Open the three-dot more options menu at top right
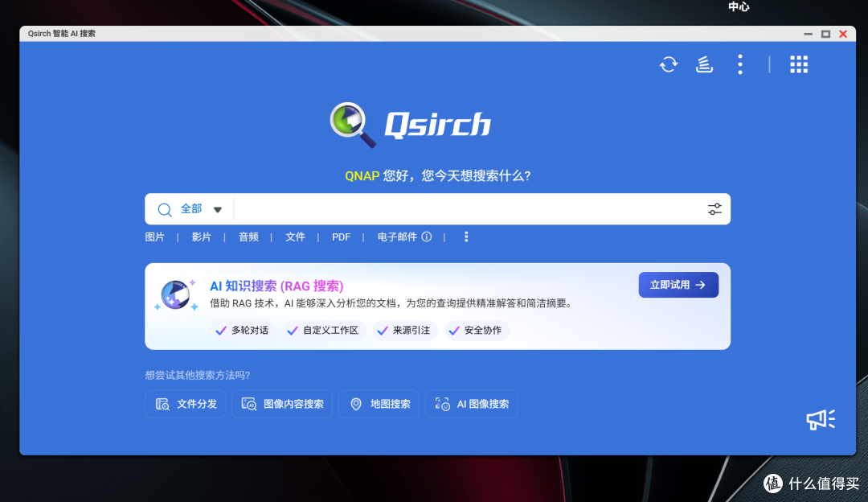The width and height of the screenshot is (868, 502). coord(740,65)
